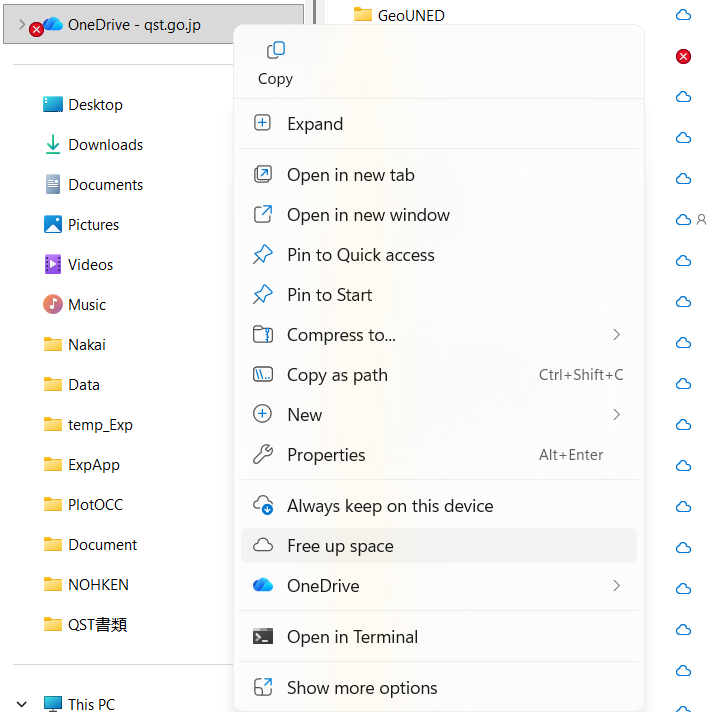Select Pin to Start
This screenshot has width=724, height=712.
(x=439, y=295)
